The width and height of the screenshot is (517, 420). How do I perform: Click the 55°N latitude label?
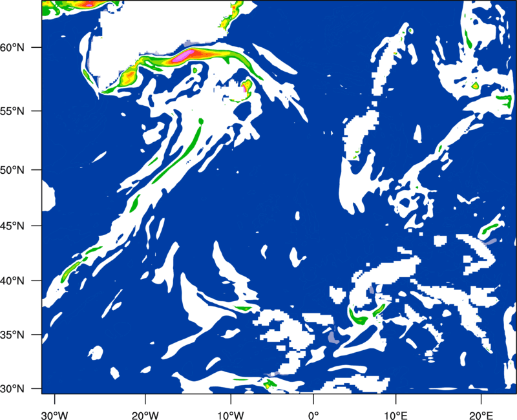[12, 111]
